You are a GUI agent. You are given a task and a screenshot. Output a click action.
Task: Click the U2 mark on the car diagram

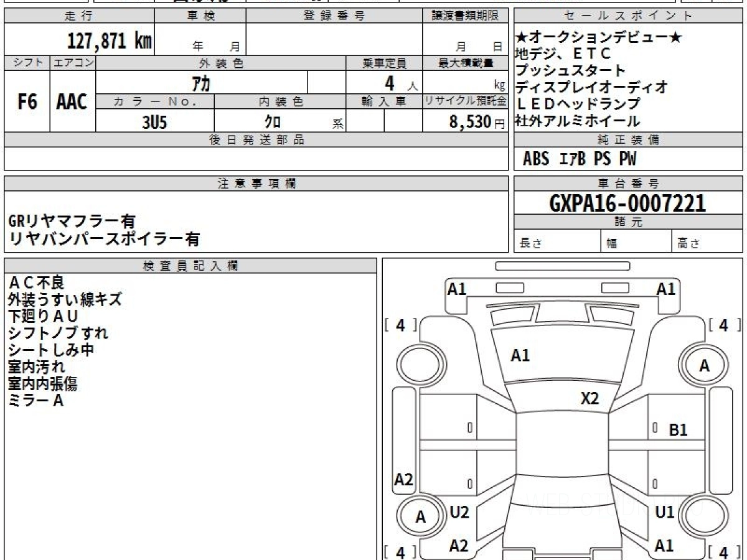click(x=459, y=512)
